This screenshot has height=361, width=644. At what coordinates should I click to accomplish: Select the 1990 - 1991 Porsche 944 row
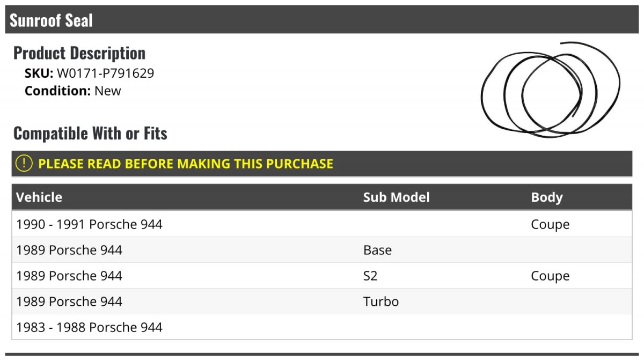pyautogui.click(x=322, y=224)
